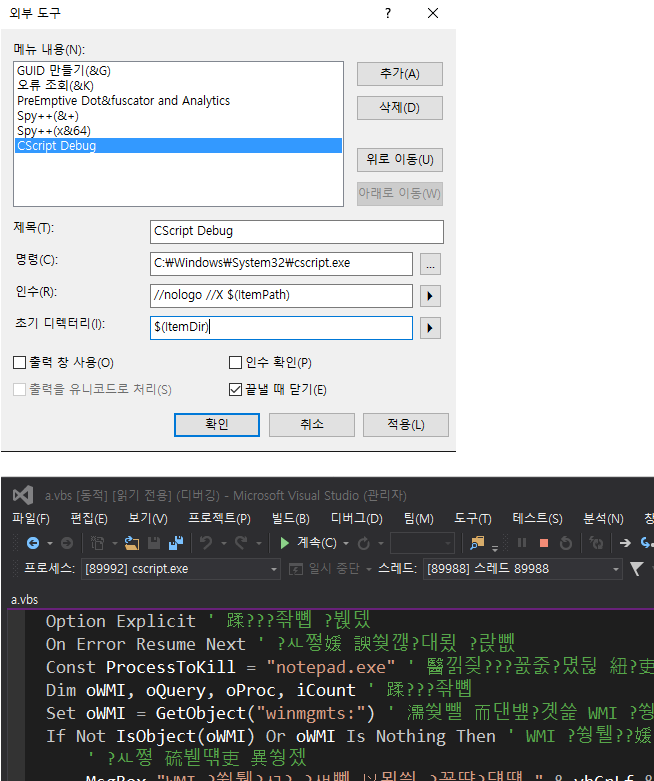This screenshot has height=781, width=654.
Task: Click the Navigate Backward arrow icon
Action: point(33,543)
